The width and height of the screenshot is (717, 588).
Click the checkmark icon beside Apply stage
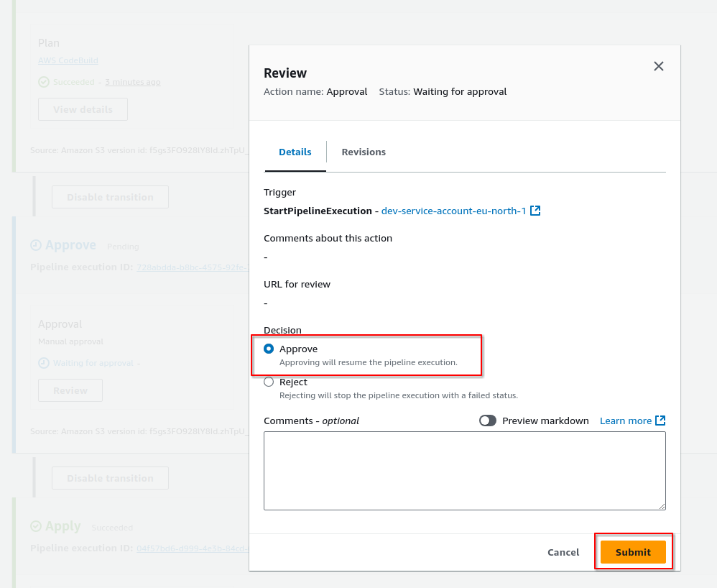click(36, 526)
